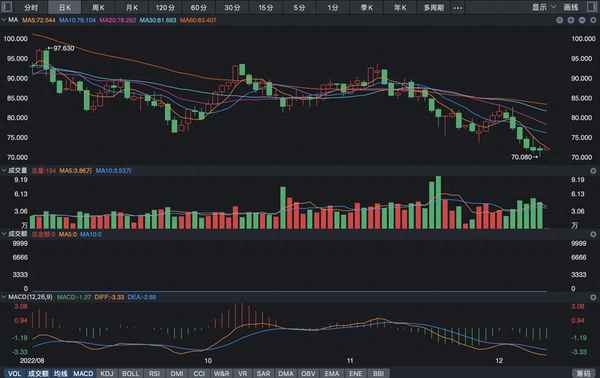This screenshot has height=378, width=600.
Task: Click the tallest green volume bar
Action: (x=439, y=202)
